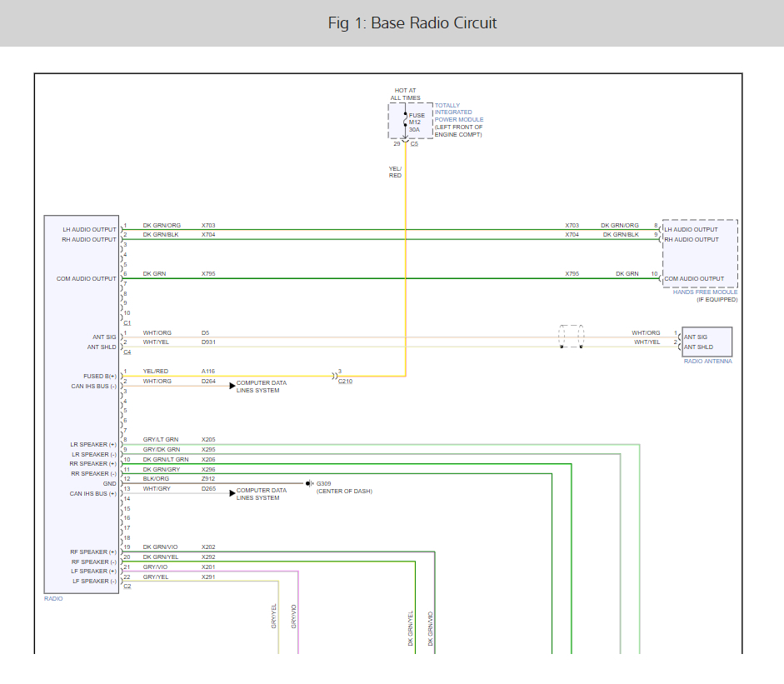The width and height of the screenshot is (784, 684).
Task: Click the YEL/RED wire label below the fuse
Action: click(395, 172)
